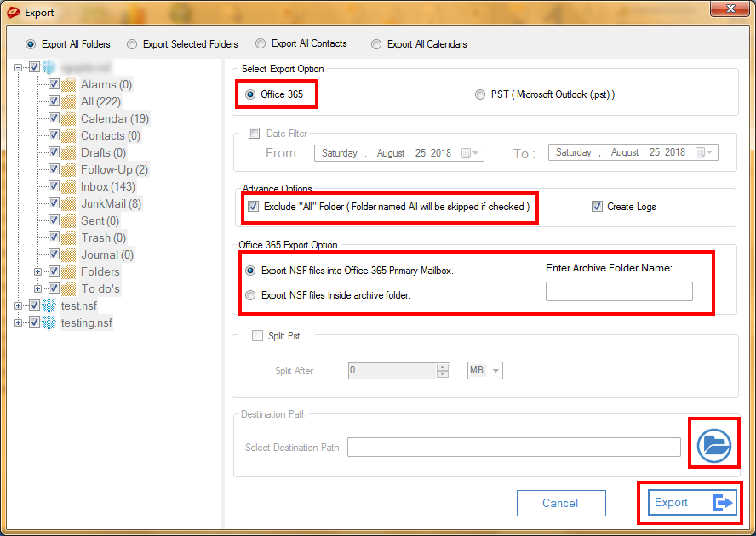756x536 pixels.
Task: Close the Export dialog window
Action: pos(730,9)
